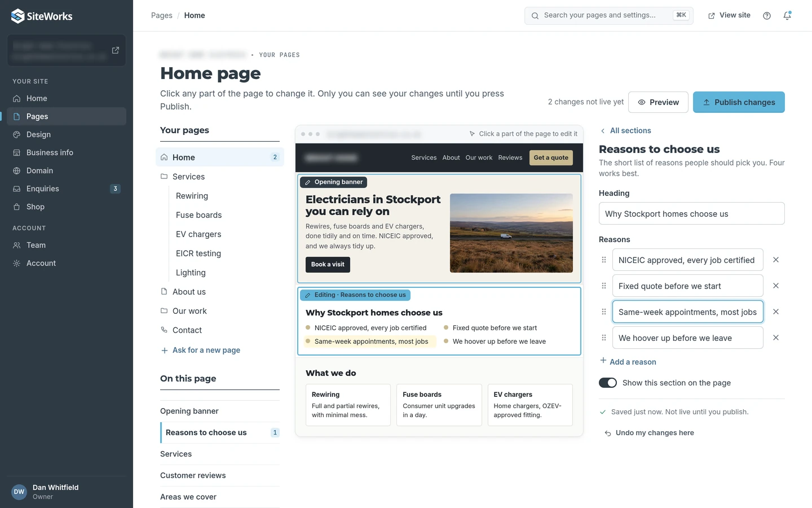Jump to Areas we cover section

220,497
